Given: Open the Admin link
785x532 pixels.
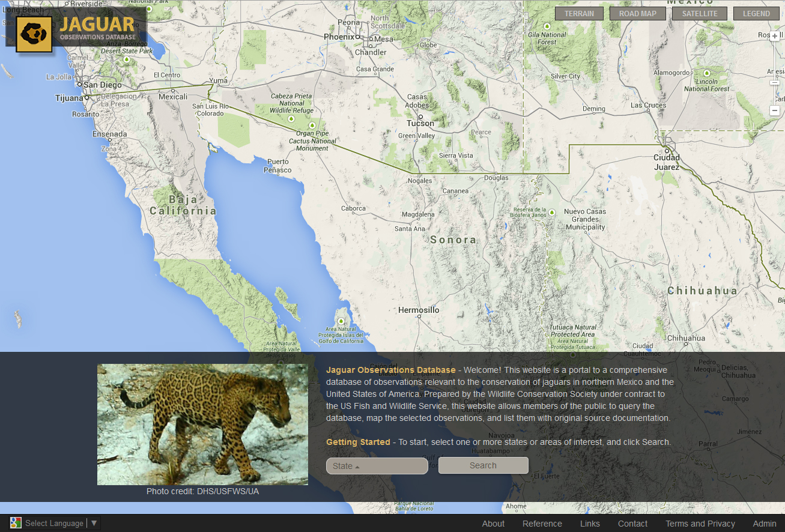Looking at the screenshot, I should pos(765,524).
